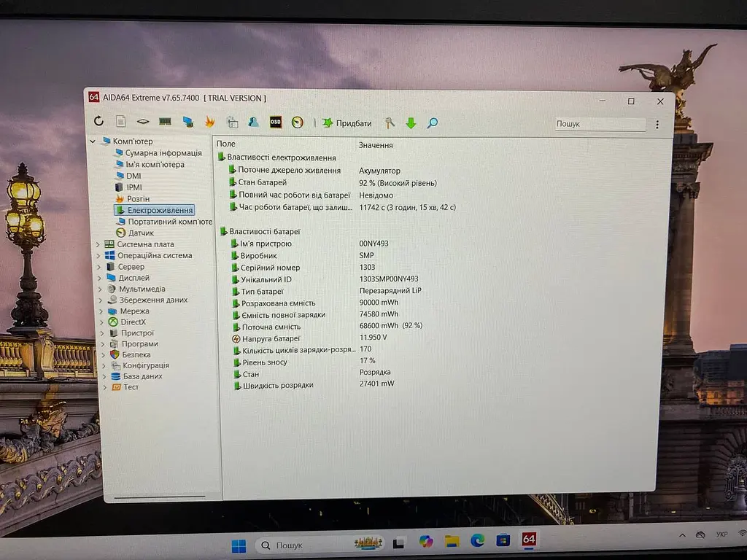
Task: Open the Report page icon
Action: [121, 122]
